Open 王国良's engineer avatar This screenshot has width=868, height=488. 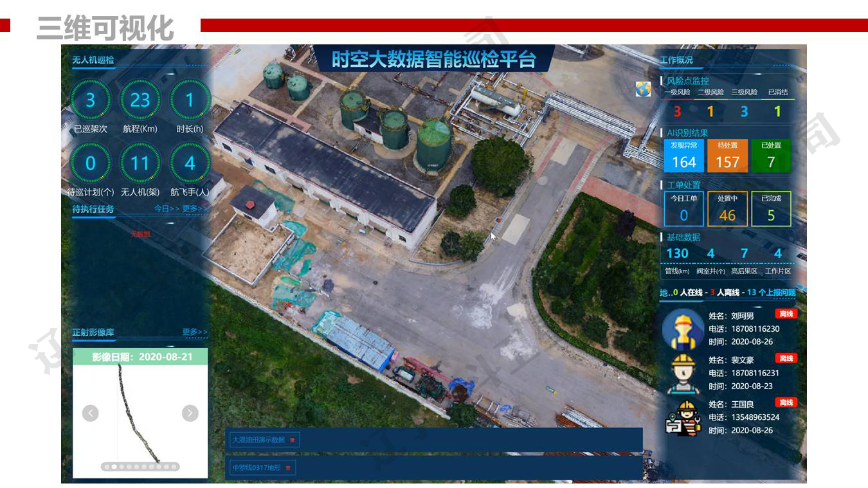(x=683, y=417)
